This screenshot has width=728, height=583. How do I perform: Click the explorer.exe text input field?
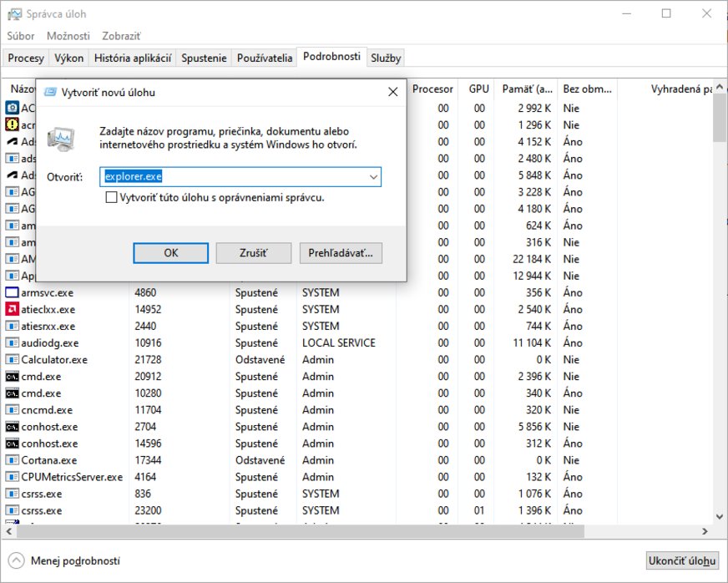pos(234,177)
